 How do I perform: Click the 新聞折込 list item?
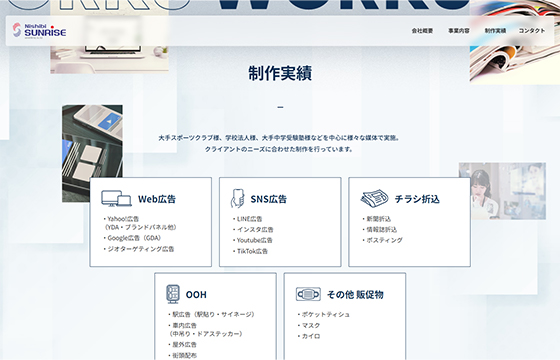pyautogui.click(x=376, y=219)
